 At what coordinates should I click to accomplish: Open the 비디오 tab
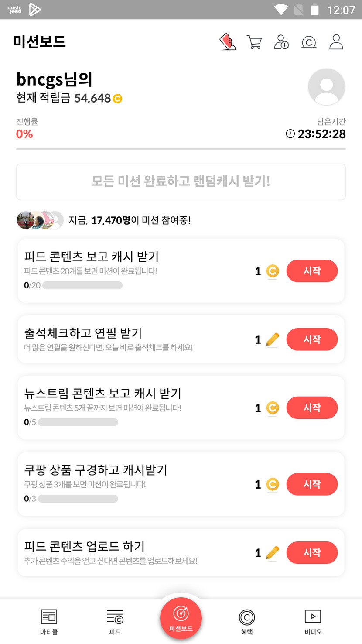tap(313, 621)
